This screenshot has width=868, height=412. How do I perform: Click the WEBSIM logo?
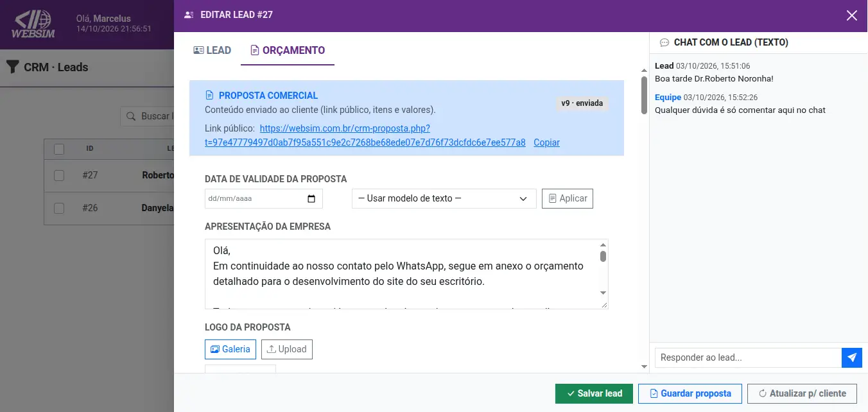[34, 24]
